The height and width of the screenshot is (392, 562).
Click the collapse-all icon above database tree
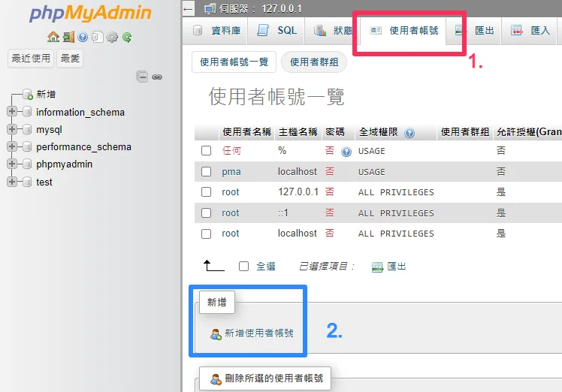(142, 77)
